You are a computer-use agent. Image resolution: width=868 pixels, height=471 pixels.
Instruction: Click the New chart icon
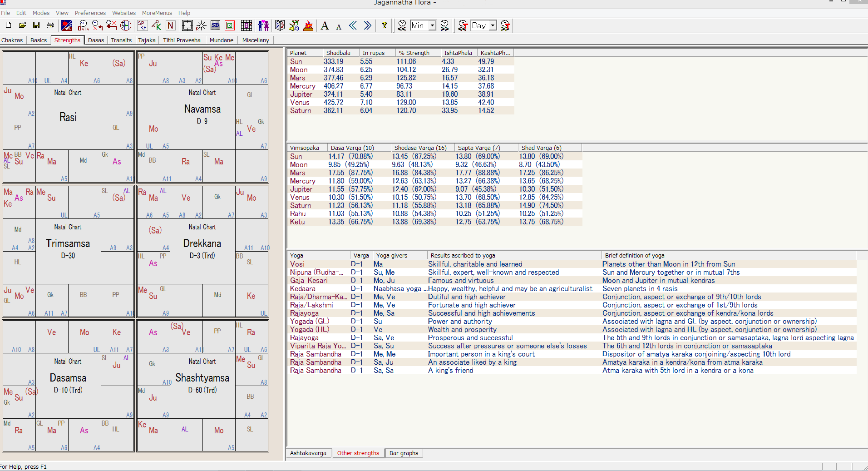[x=8, y=25]
